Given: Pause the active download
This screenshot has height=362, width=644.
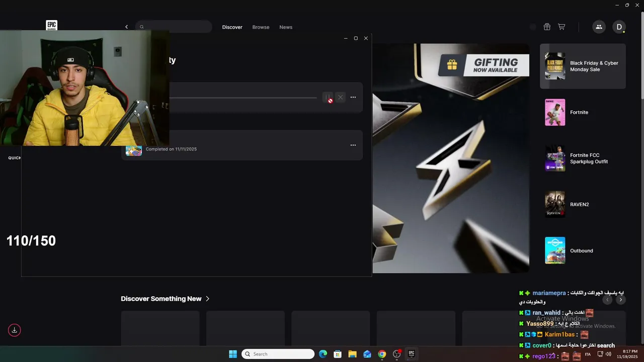Looking at the screenshot, I should coord(328,98).
